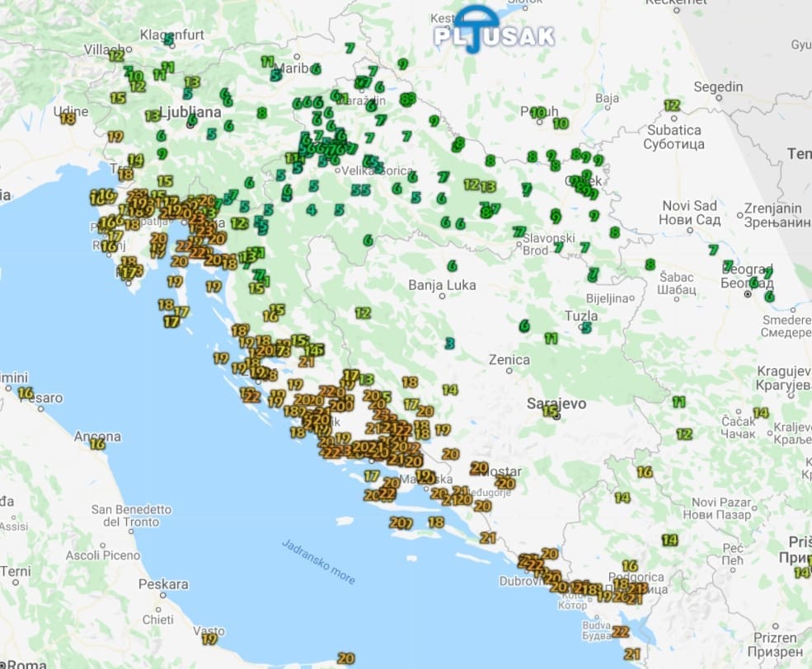Click the 16 temperature marker near Pesaro

[26, 393]
